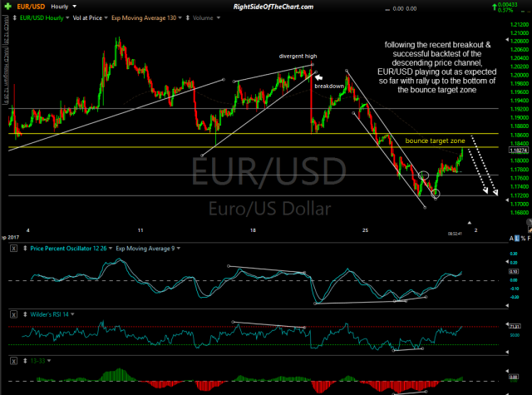The width and height of the screenshot is (532, 395).
Task: Click the move arrows beside EUR/USD Hourly
Action: (15, 18)
